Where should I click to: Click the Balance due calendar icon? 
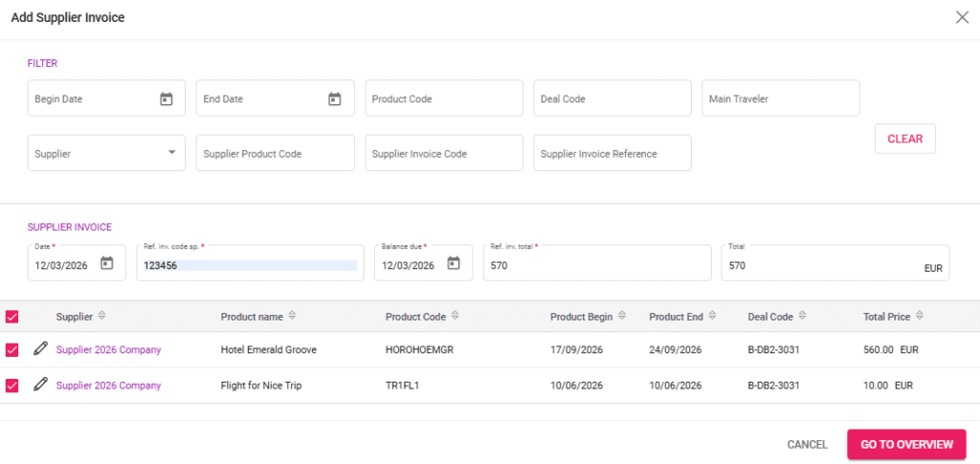[454, 264]
